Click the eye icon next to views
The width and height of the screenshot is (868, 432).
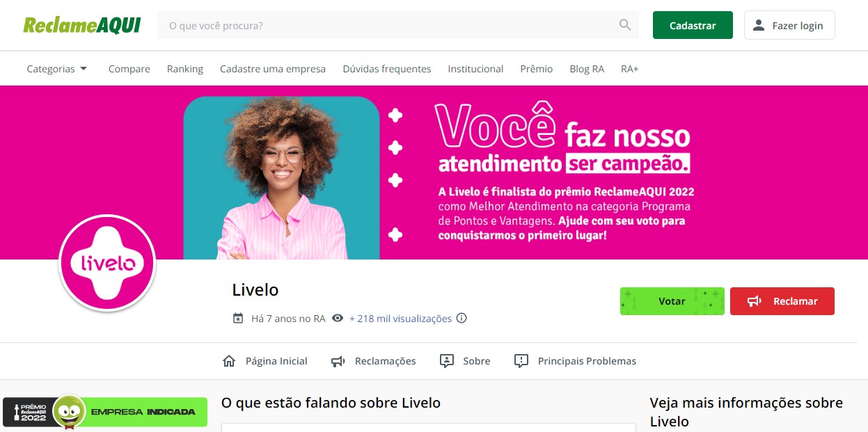(x=338, y=319)
